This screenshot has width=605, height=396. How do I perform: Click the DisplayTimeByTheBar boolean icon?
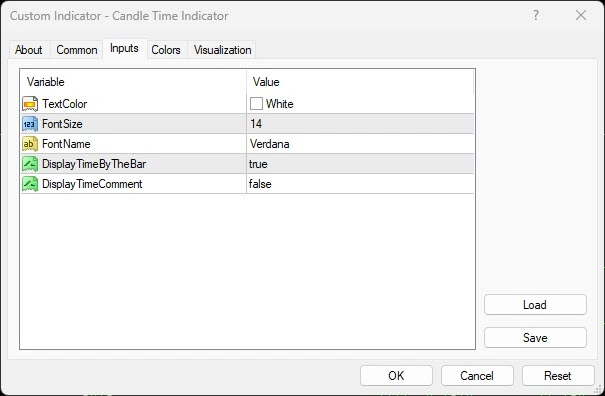pos(30,164)
